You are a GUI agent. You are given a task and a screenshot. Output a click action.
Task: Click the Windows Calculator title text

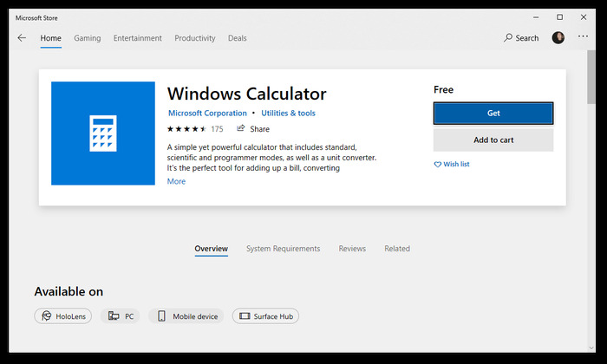pos(246,94)
